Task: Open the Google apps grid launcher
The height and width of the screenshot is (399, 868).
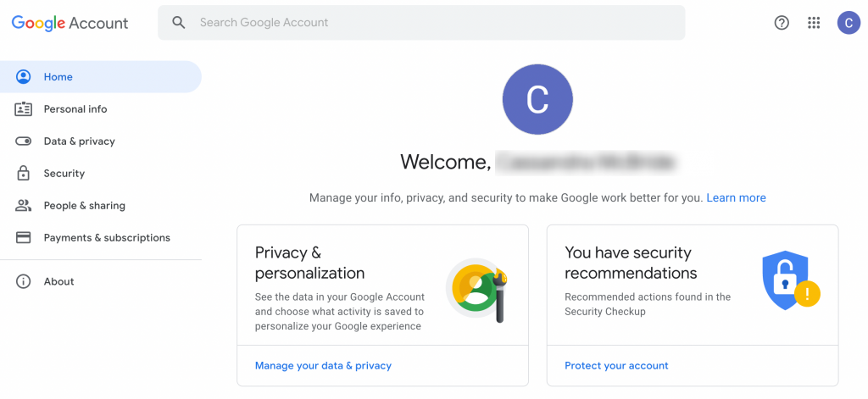Action: 814,23
